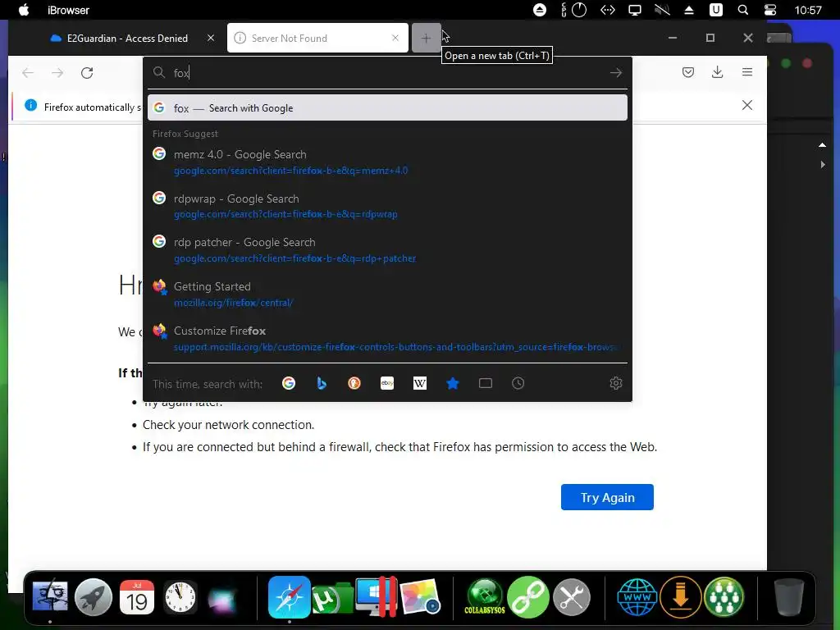Open the iBrowser menu bar item
This screenshot has height=630, width=840.
coord(68,10)
